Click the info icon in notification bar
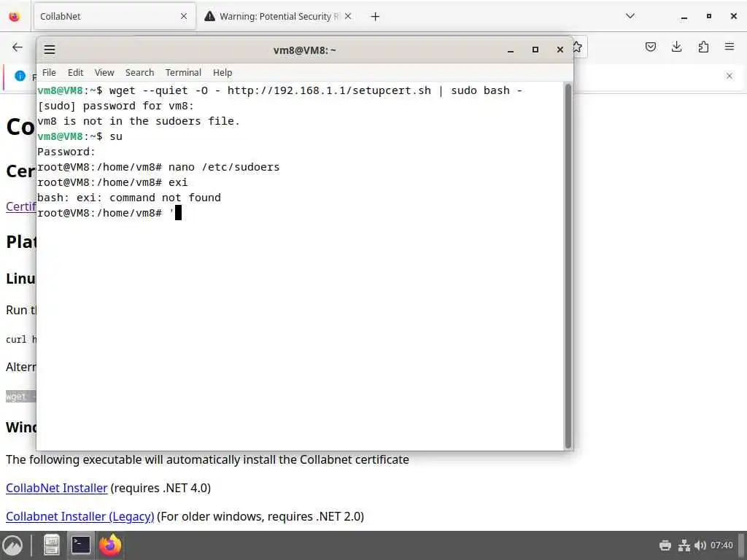747x560 pixels. pyautogui.click(x=20, y=76)
